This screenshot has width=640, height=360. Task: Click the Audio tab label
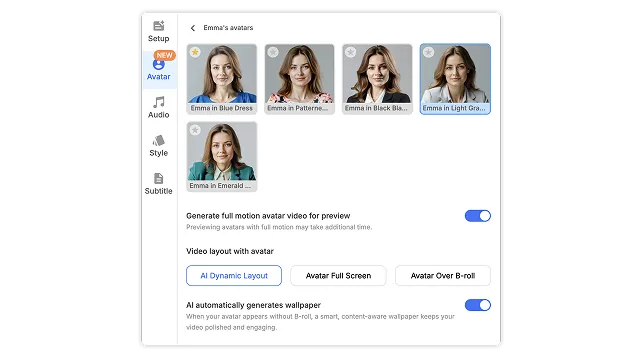[158, 115]
